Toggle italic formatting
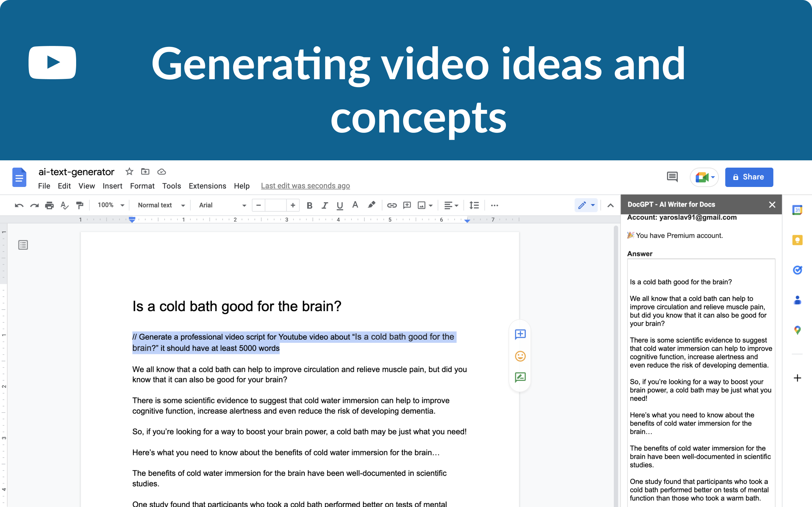This screenshot has width=812, height=507. [x=324, y=205]
